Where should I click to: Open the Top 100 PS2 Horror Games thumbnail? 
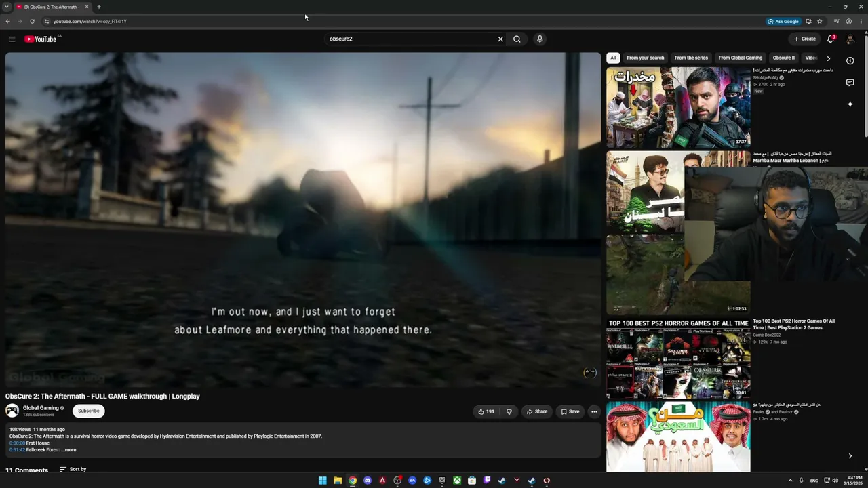click(678, 359)
